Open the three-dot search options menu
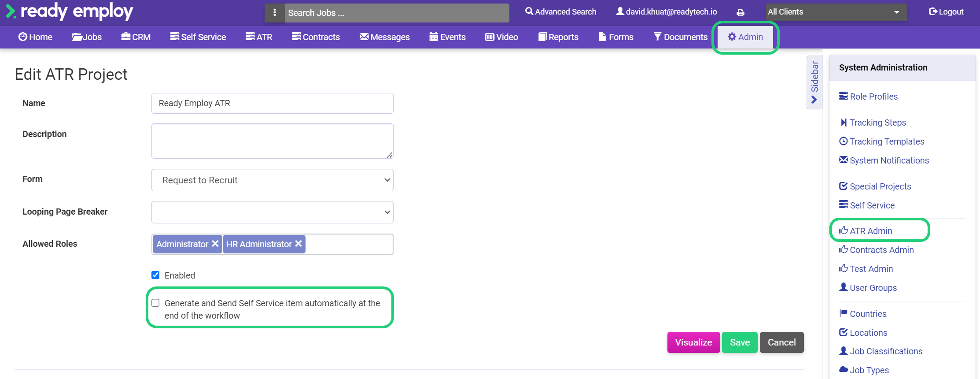This screenshot has height=379, width=980. click(x=275, y=13)
